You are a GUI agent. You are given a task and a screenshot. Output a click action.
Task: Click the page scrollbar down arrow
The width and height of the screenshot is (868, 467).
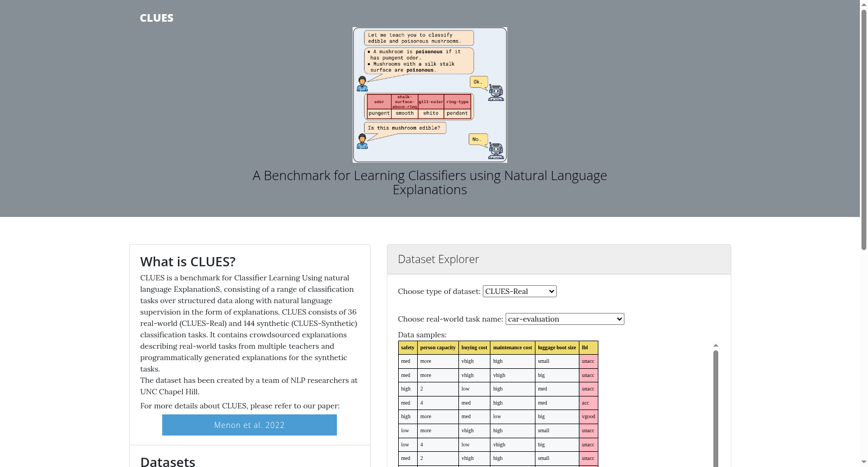point(864,463)
